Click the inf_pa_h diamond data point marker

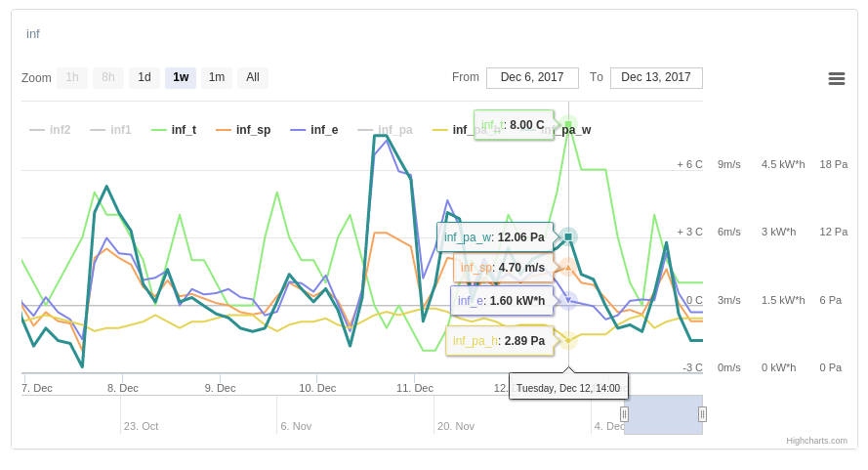click(568, 340)
